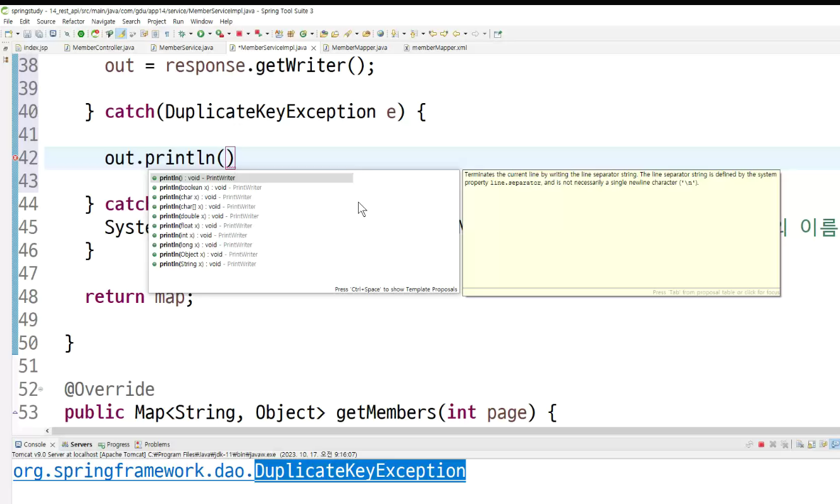Click the red Terminate button in Console

point(761,445)
